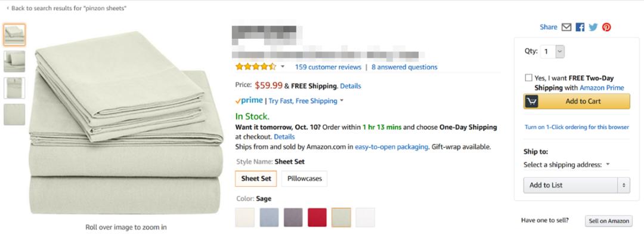Check the FREE Two-Day Shipping checkbox
The image size is (644, 234).
click(x=528, y=78)
